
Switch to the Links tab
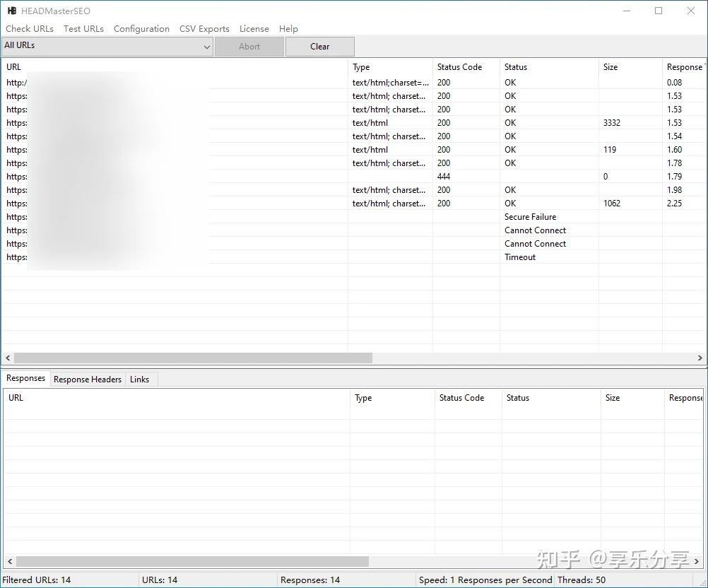click(140, 379)
